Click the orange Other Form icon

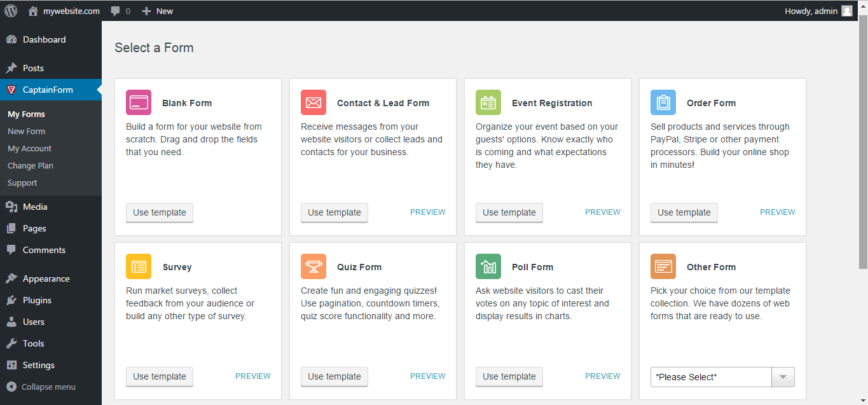pos(663,266)
